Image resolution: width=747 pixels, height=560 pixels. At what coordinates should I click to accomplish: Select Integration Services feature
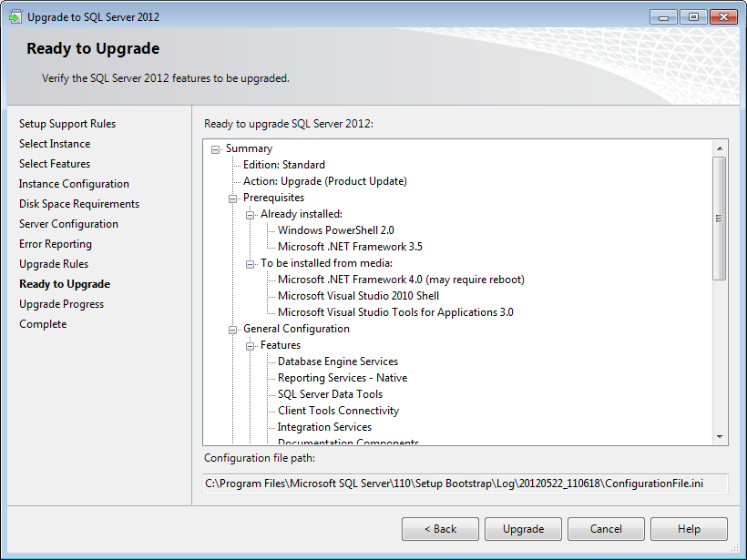pyautogui.click(x=325, y=427)
